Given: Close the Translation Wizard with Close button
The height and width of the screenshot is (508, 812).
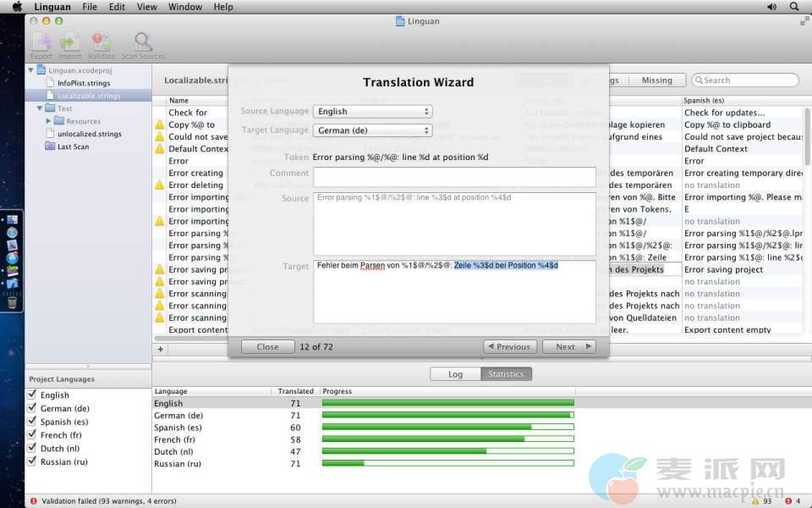Looking at the screenshot, I should tap(267, 346).
